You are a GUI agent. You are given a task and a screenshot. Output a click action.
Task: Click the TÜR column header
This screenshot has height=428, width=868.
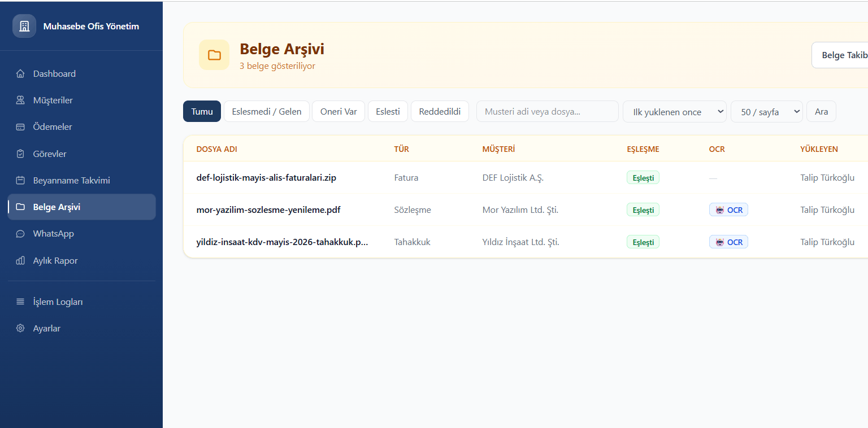(401, 149)
